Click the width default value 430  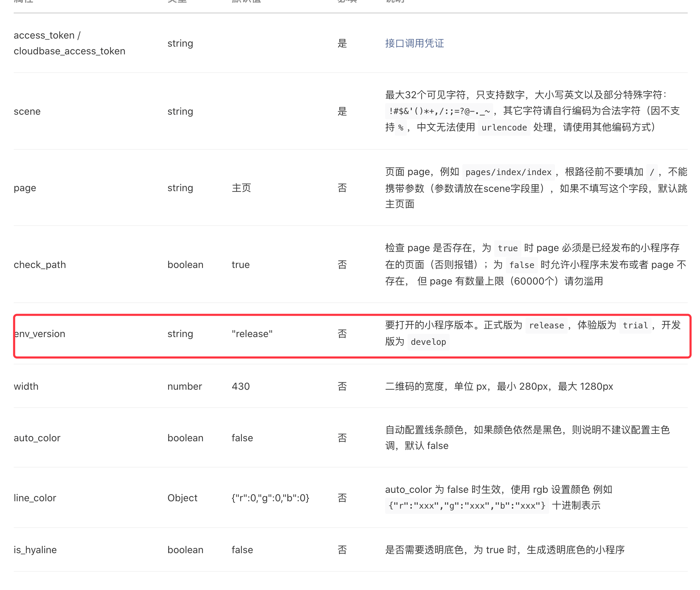tap(240, 387)
